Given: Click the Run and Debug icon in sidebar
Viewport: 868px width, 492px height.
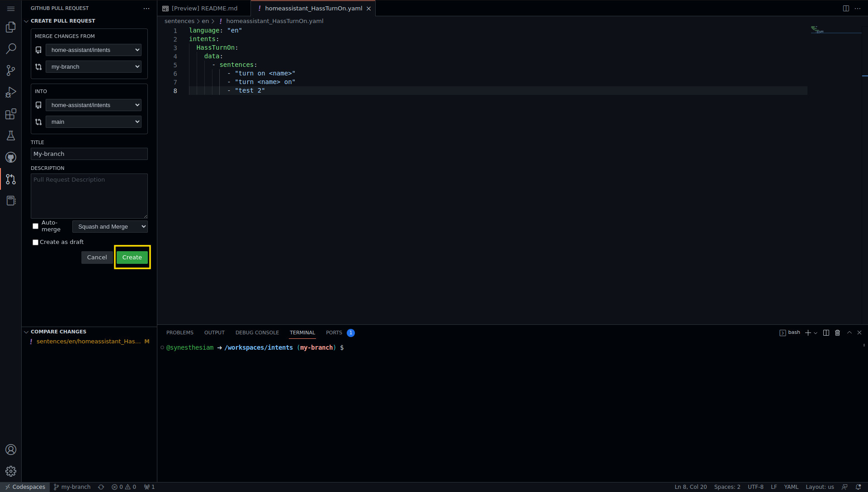Looking at the screenshot, I should (11, 92).
